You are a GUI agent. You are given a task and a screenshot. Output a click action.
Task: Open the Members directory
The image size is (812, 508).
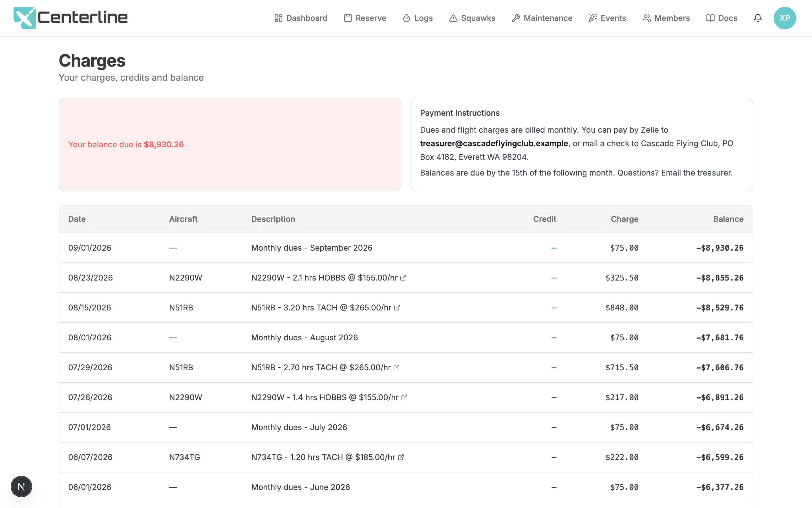[666, 18]
